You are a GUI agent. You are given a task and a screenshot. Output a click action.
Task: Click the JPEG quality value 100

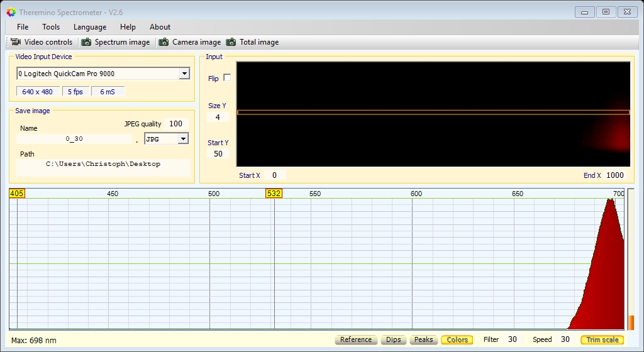[176, 124]
